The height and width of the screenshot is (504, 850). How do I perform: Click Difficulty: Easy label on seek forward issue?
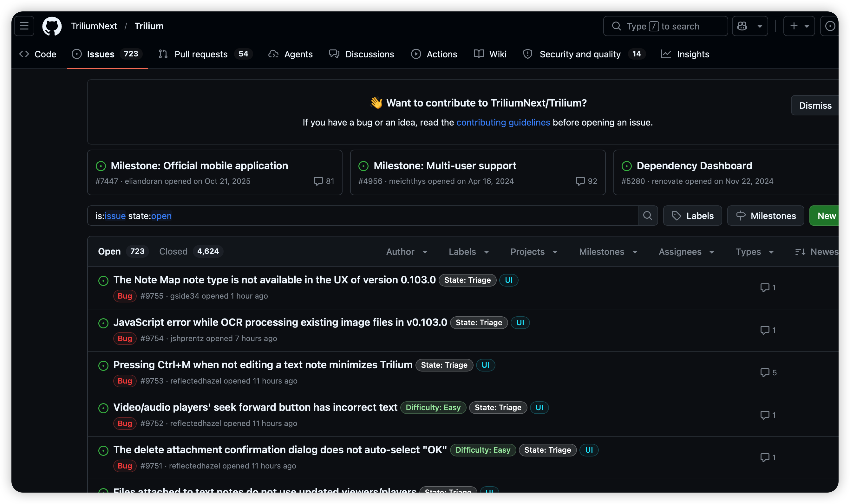point(433,407)
